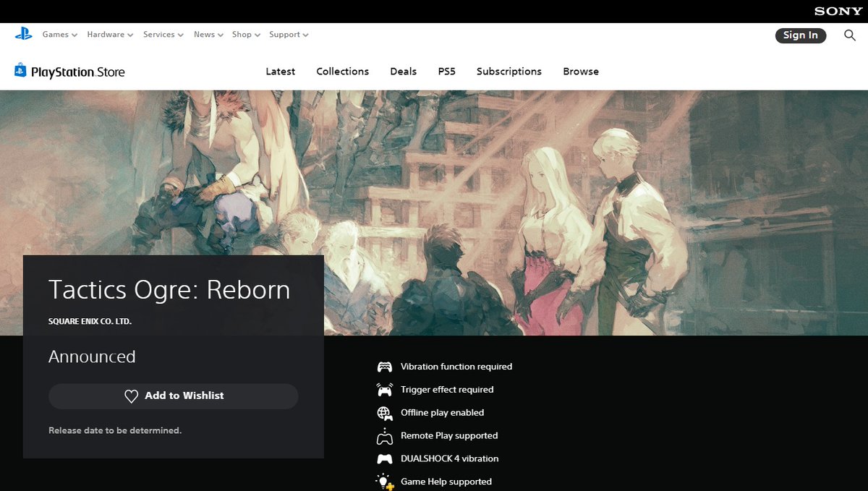Image resolution: width=868 pixels, height=491 pixels.
Task: Click Add to Wishlist button
Action: tap(173, 396)
